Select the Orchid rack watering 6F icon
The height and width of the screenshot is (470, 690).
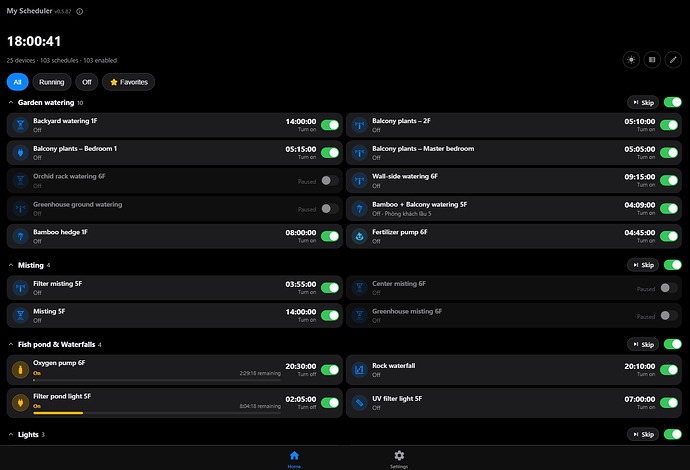pyautogui.click(x=20, y=180)
